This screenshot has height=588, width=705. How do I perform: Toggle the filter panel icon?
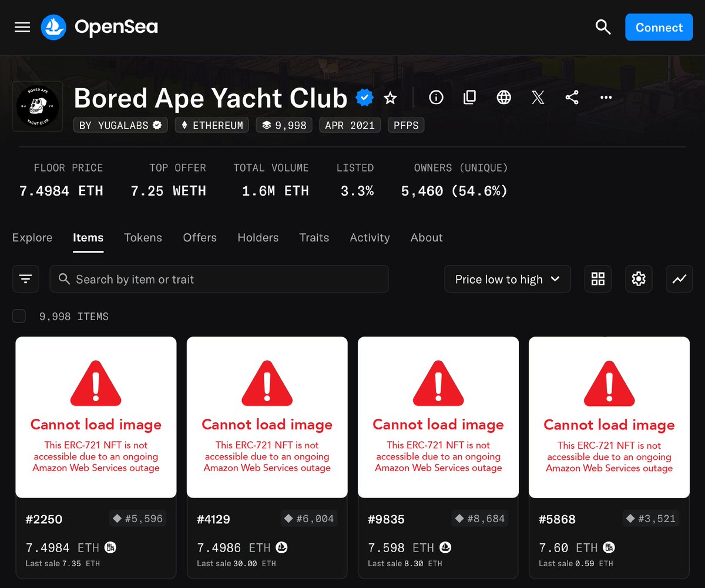[26, 279]
